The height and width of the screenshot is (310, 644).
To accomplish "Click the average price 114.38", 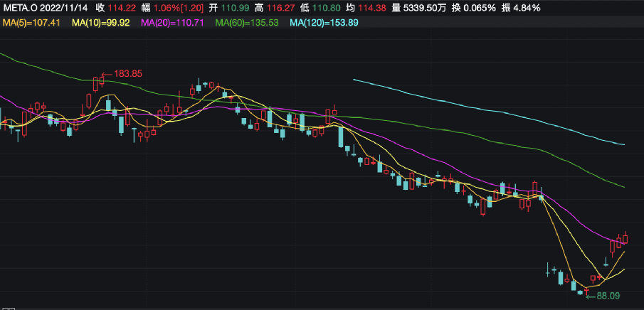I will [x=374, y=8].
